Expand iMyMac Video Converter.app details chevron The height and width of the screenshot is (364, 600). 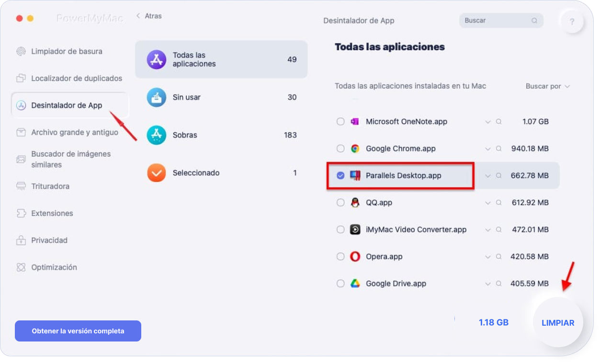(x=487, y=230)
